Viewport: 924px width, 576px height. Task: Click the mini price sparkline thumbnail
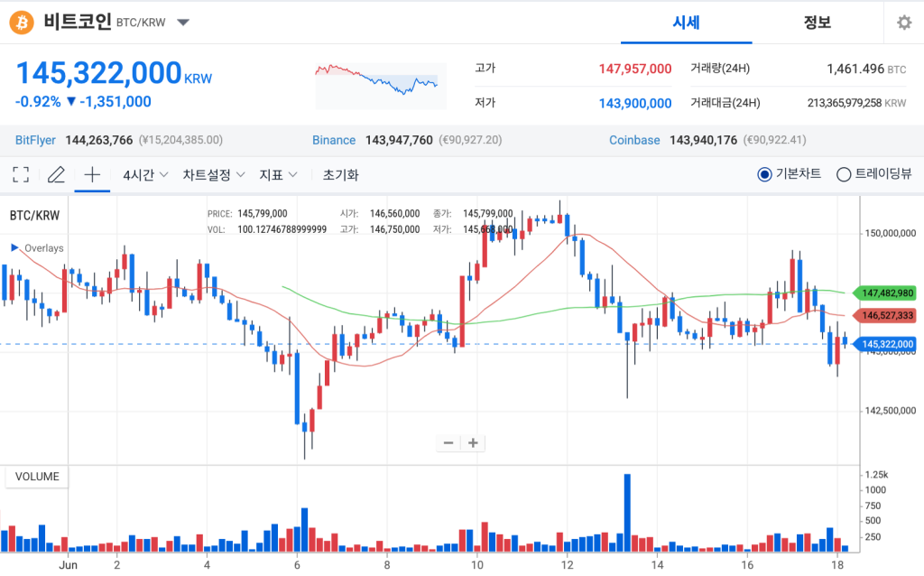coord(381,86)
